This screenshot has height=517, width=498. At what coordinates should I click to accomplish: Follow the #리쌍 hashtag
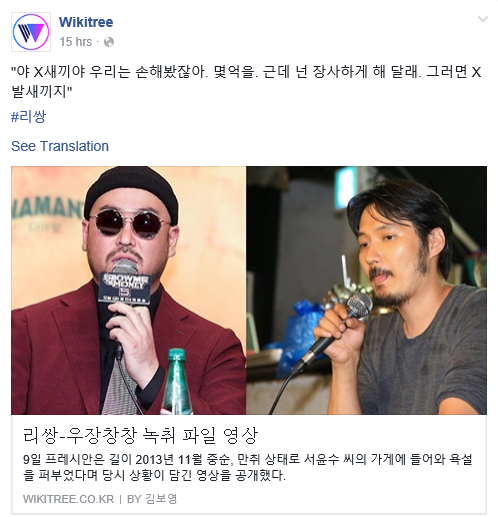28,117
